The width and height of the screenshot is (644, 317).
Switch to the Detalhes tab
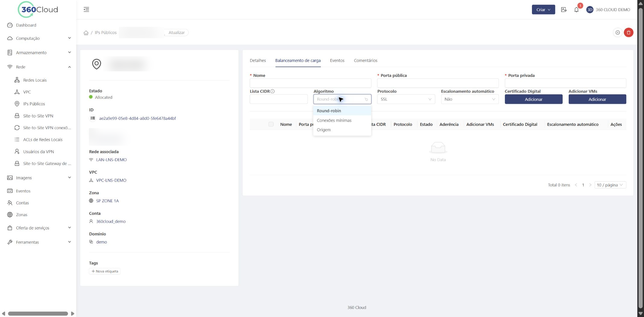point(258,61)
